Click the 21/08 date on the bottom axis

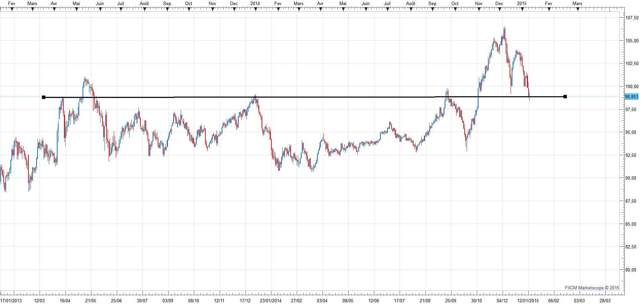425,301
